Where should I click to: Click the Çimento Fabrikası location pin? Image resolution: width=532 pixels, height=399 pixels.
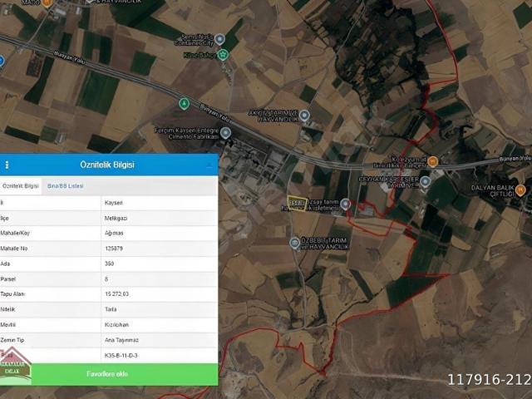(225, 133)
